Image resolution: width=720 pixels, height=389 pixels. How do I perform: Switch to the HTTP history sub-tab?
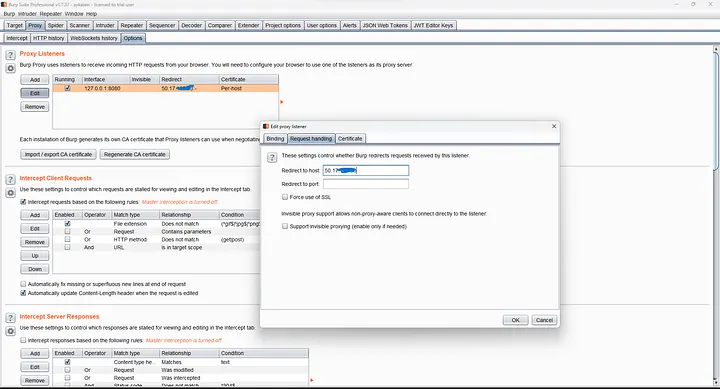[49, 38]
